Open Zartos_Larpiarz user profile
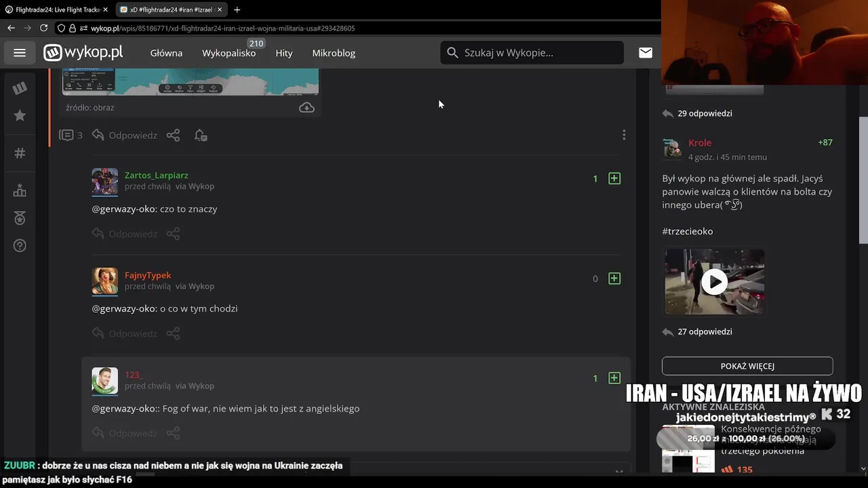The height and width of the screenshot is (488, 868). (157, 175)
